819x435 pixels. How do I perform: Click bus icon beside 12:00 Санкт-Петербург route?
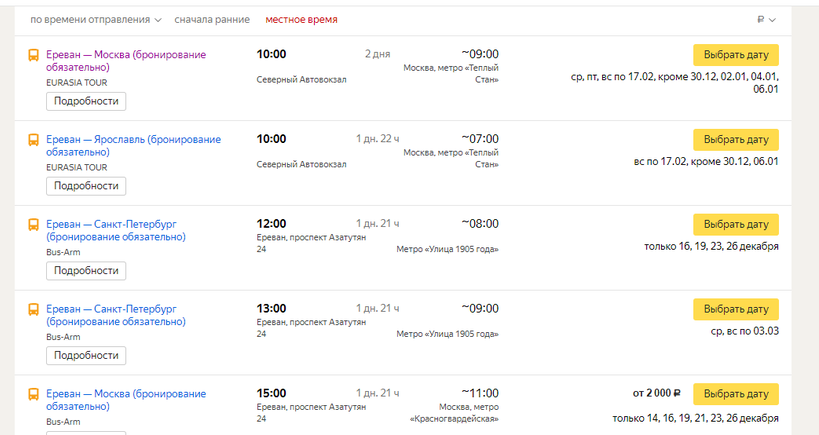click(33, 226)
